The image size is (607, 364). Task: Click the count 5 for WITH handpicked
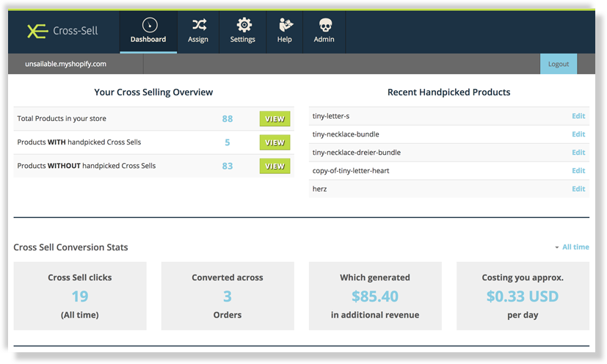[228, 142]
